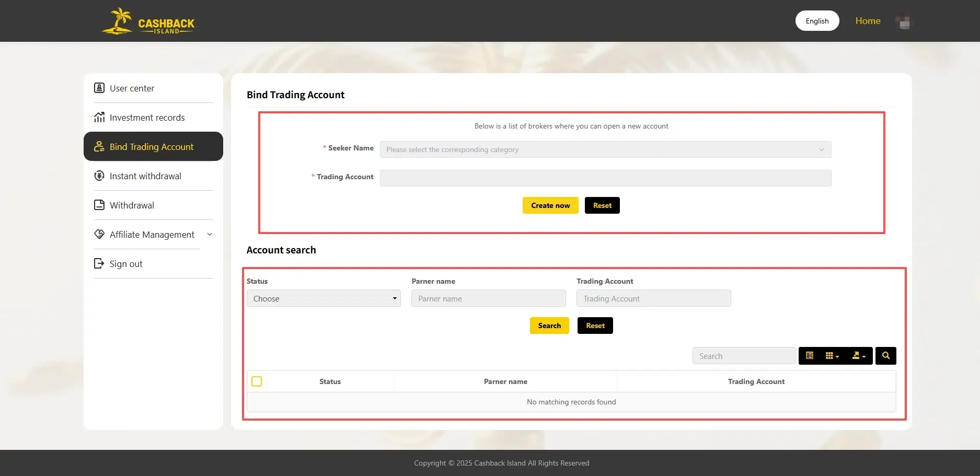The height and width of the screenshot is (476, 980).
Task: Open the Status Choose dropdown
Action: pos(323,298)
